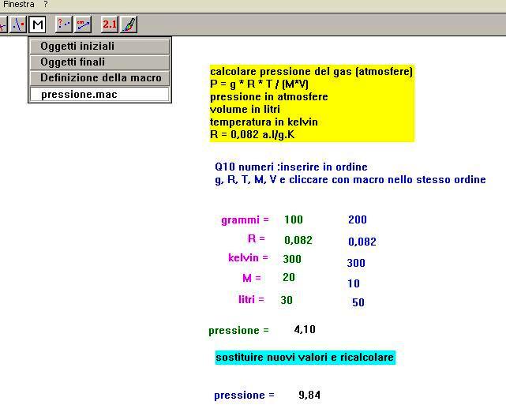Image resolution: width=506 pixels, height=420 pixels.
Task: Click the 'grammi =' label
Action: click(x=245, y=220)
